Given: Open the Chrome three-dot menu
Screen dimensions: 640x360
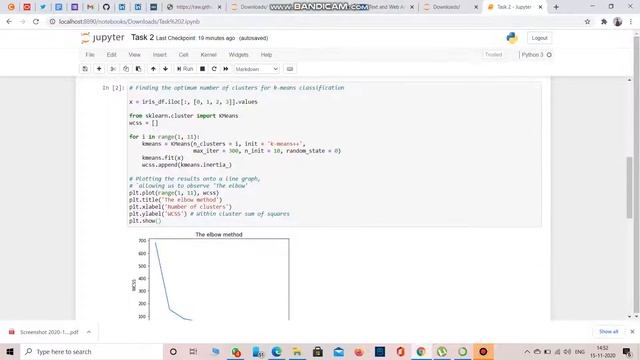Looking at the screenshot, I should click(631, 22).
